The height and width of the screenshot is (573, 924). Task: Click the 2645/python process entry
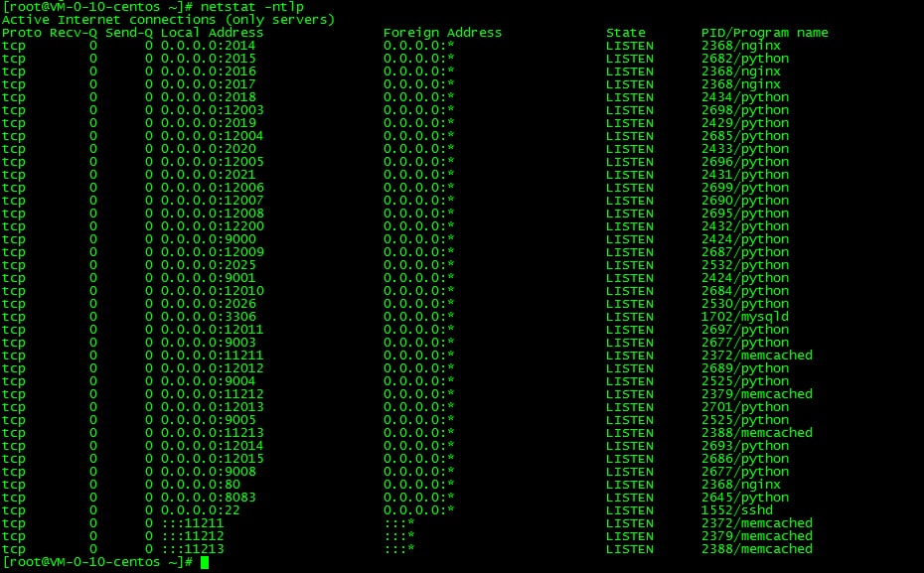pyautogui.click(x=745, y=498)
